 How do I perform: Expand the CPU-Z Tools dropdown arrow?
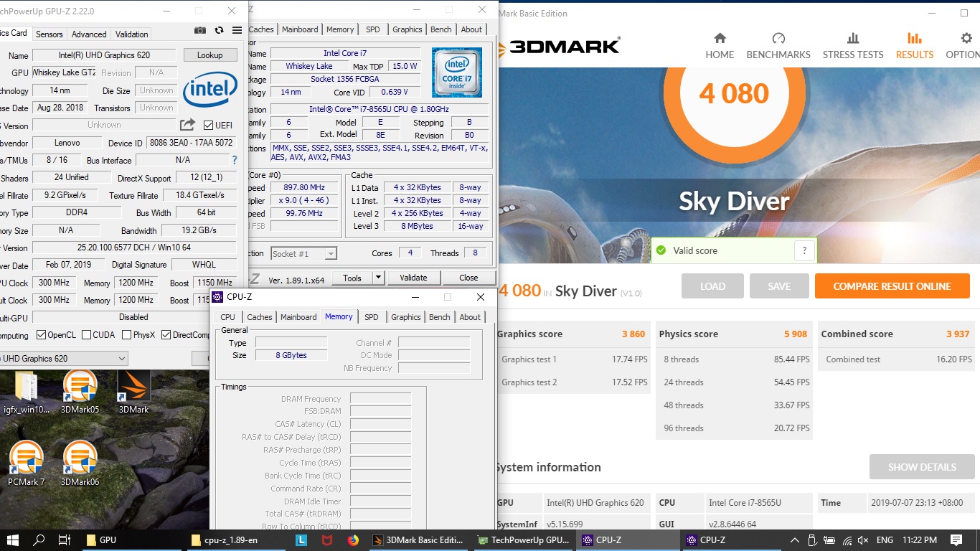(x=379, y=278)
